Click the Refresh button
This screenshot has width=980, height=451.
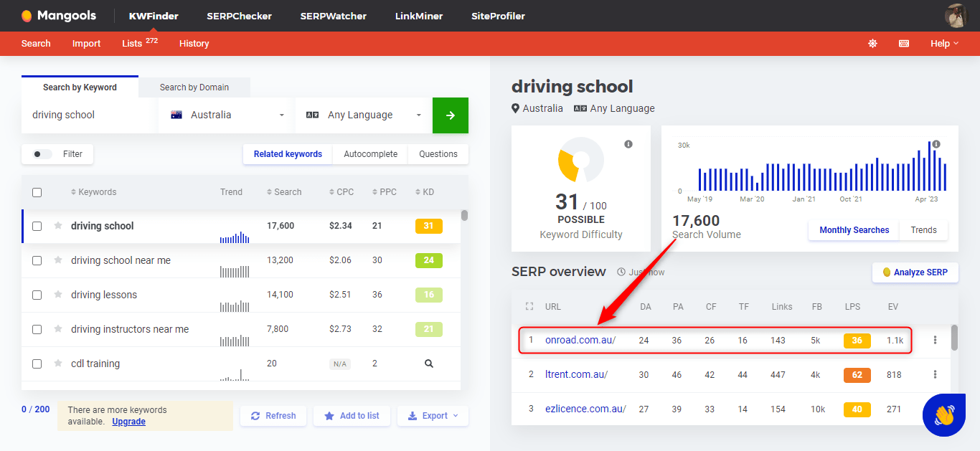(273, 416)
